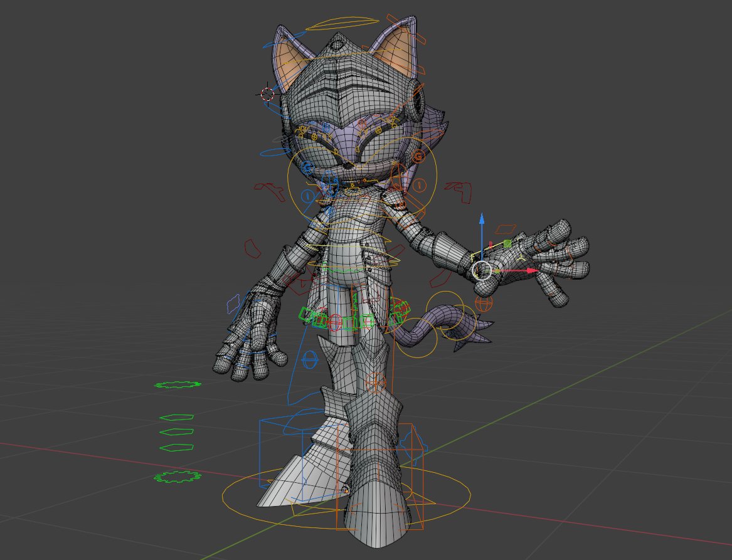Select the yellow halo ellipse above the head
The height and width of the screenshot is (560, 732).
pos(342,23)
